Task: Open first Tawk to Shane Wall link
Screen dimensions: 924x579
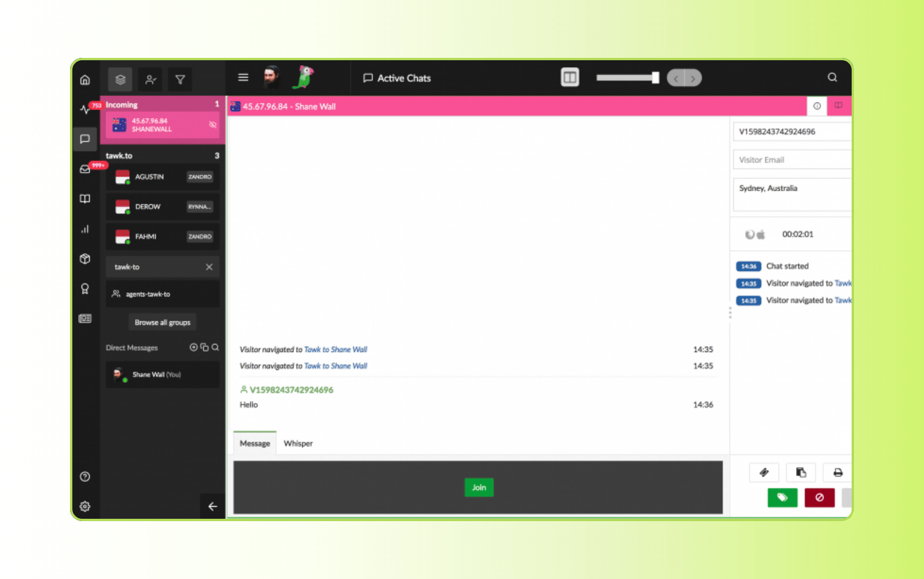Action: click(x=336, y=350)
